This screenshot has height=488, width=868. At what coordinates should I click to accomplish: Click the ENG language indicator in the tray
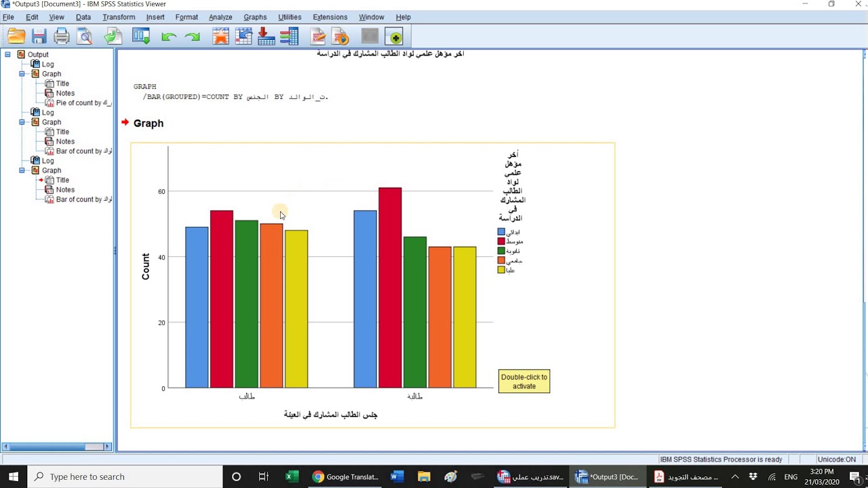(x=791, y=477)
